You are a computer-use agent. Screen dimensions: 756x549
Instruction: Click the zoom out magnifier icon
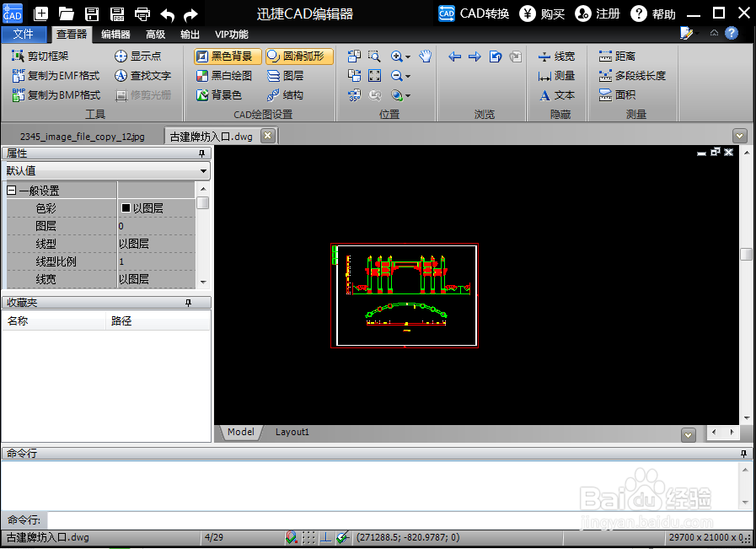pos(396,76)
